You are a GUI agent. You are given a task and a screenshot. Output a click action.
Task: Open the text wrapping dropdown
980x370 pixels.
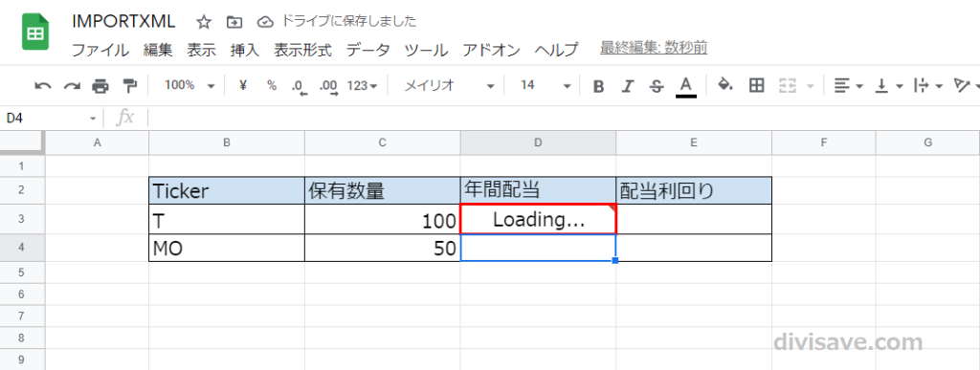point(927,85)
